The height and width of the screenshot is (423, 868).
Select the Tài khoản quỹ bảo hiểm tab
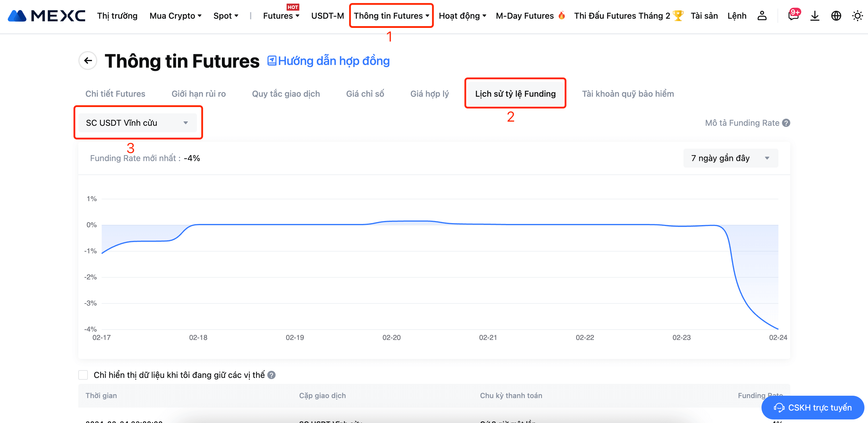coord(628,94)
